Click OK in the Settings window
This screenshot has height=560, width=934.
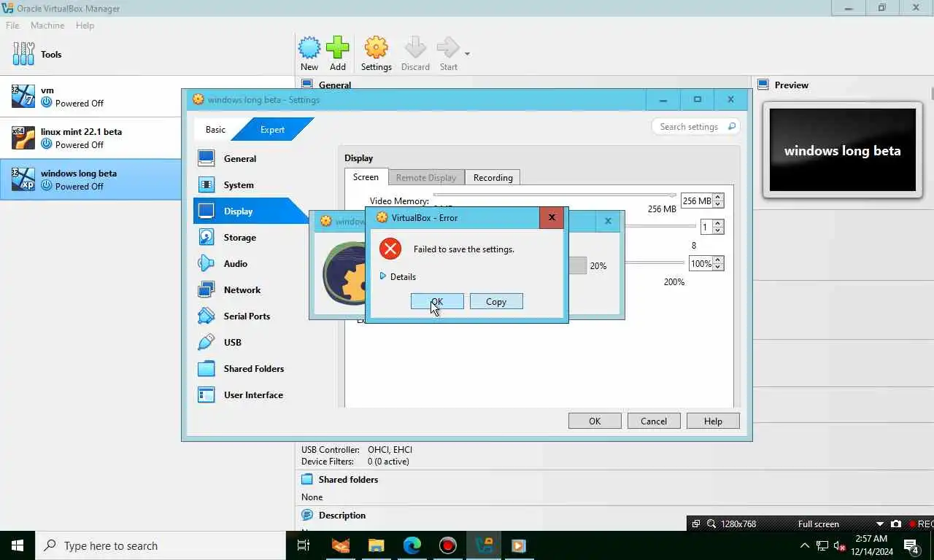[x=595, y=421]
